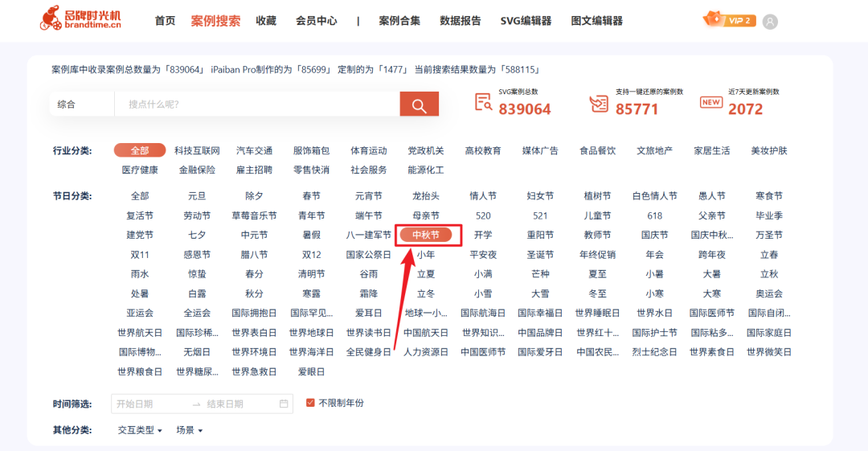Open the user avatar icon
Image resolution: width=868 pixels, height=451 pixels.
pyautogui.click(x=770, y=22)
